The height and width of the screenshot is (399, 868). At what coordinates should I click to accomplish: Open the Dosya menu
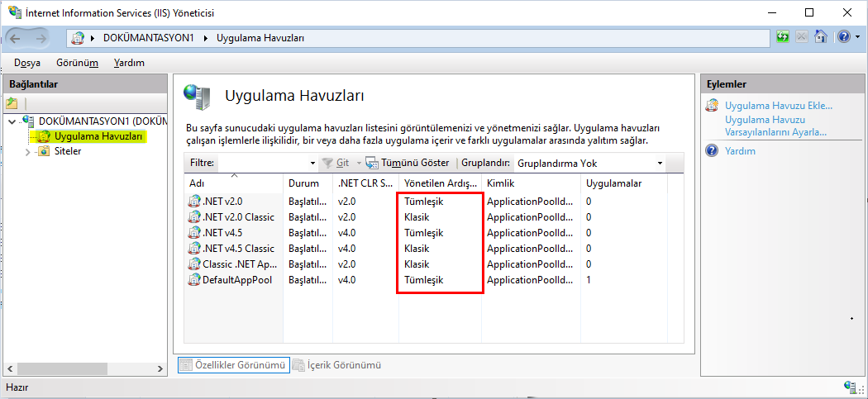pos(27,63)
